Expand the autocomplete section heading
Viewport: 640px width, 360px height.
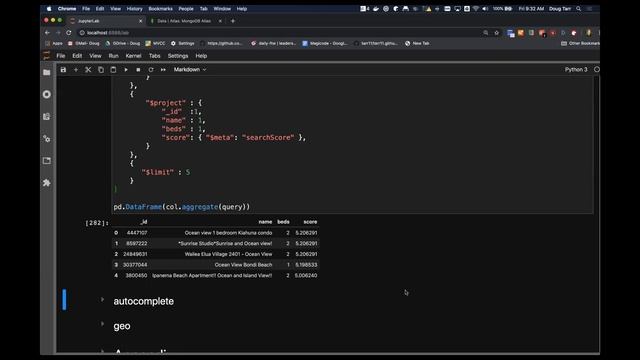(102, 300)
